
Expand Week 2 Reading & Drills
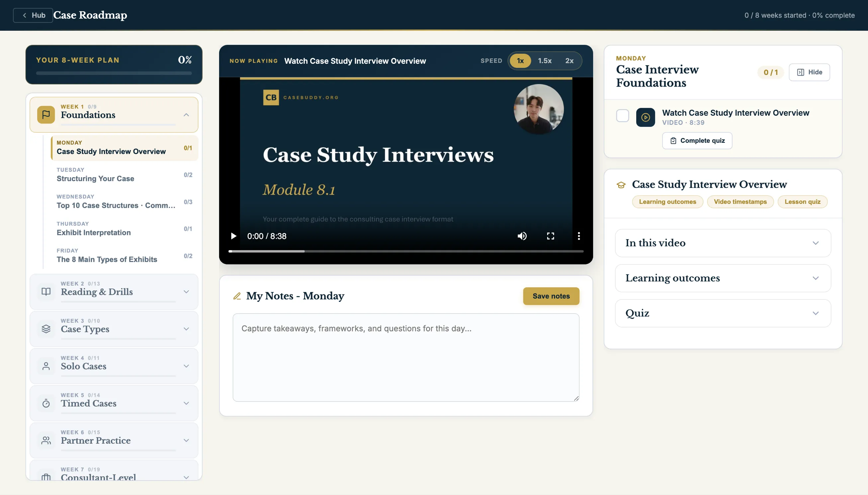(x=186, y=292)
